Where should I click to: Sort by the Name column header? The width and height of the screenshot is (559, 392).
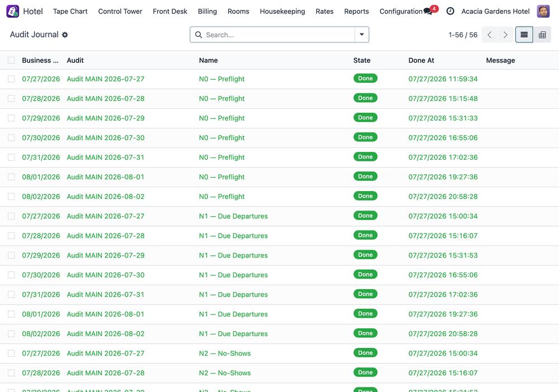tap(208, 60)
